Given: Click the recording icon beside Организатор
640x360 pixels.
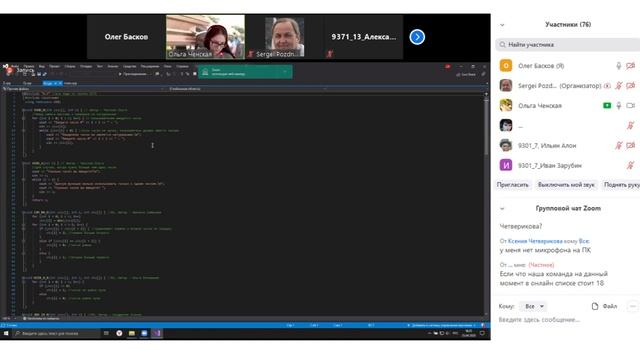Looking at the screenshot, I should point(607,86).
